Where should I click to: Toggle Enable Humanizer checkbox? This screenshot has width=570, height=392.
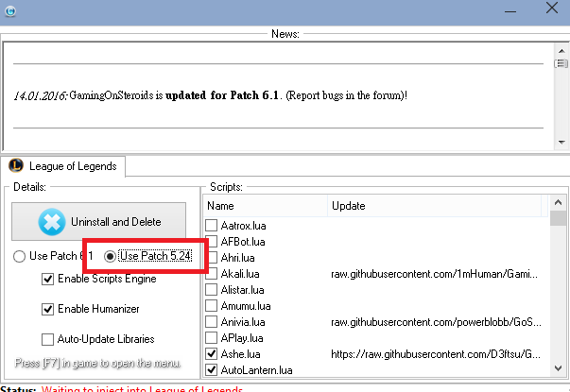[x=47, y=309]
